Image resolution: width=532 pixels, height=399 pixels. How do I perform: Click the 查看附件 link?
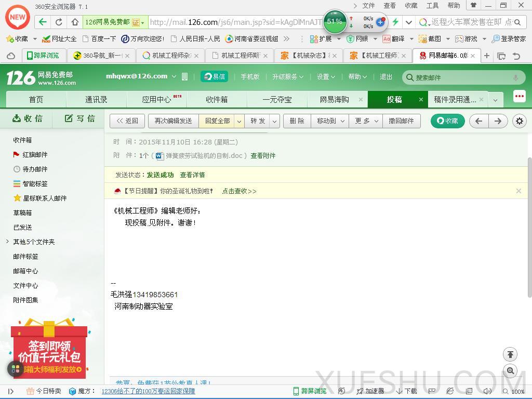263,155
